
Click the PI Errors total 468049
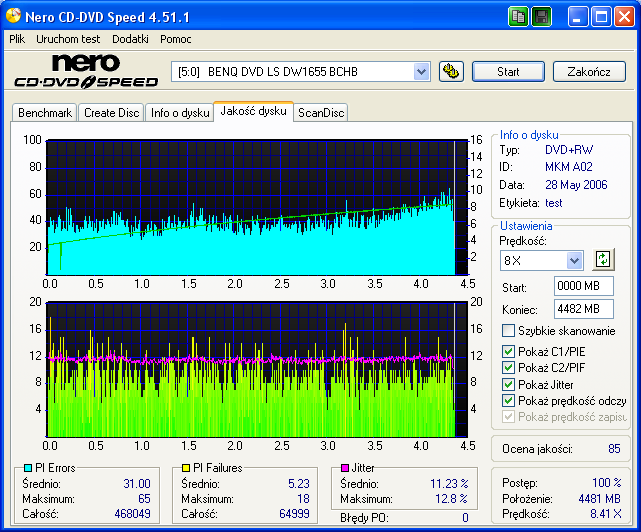132,514
